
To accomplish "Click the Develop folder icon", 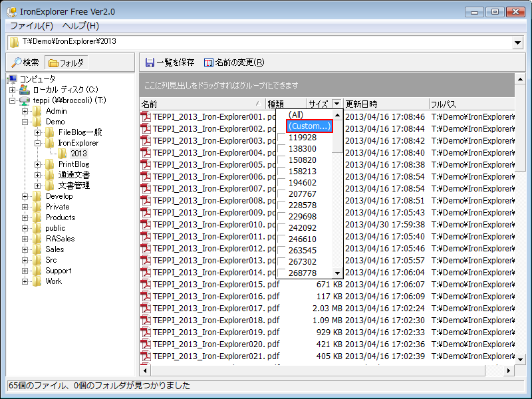I will [37, 196].
